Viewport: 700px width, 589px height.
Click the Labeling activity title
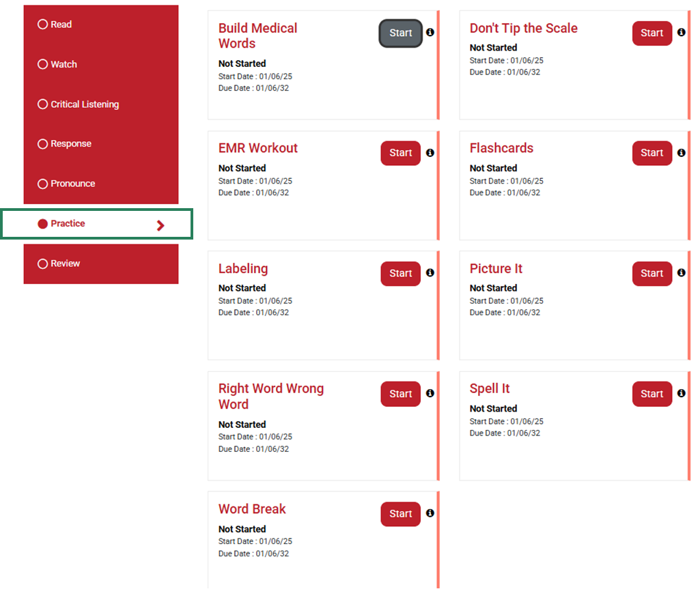tap(242, 268)
